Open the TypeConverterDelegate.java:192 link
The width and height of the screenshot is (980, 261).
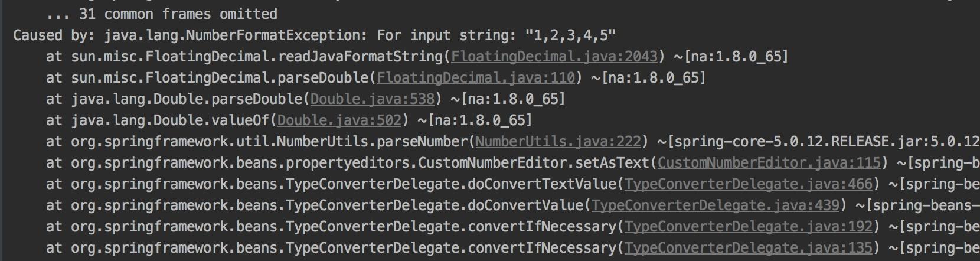(x=748, y=227)
